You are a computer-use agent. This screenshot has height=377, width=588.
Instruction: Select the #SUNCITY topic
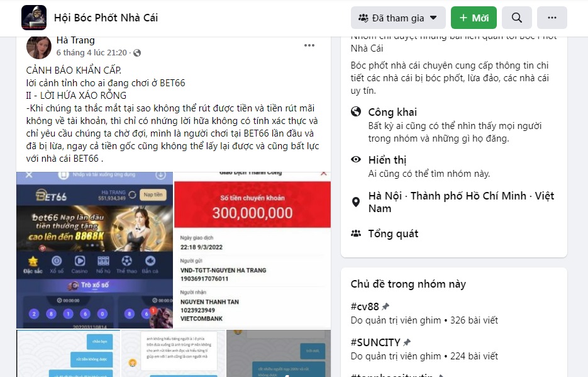point(375,342)
